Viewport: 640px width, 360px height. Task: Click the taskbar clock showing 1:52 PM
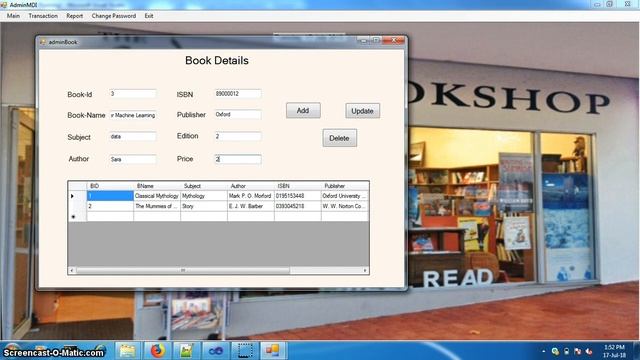(614, 351)
